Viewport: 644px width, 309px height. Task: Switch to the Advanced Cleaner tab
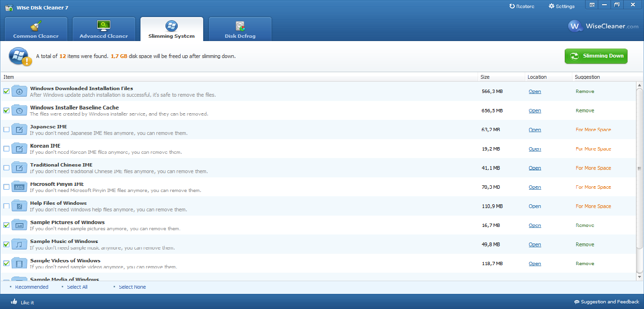coord(104,29)
